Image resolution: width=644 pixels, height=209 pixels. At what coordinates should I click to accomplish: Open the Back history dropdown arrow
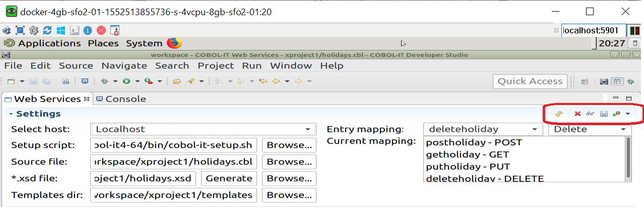[287, 81]
